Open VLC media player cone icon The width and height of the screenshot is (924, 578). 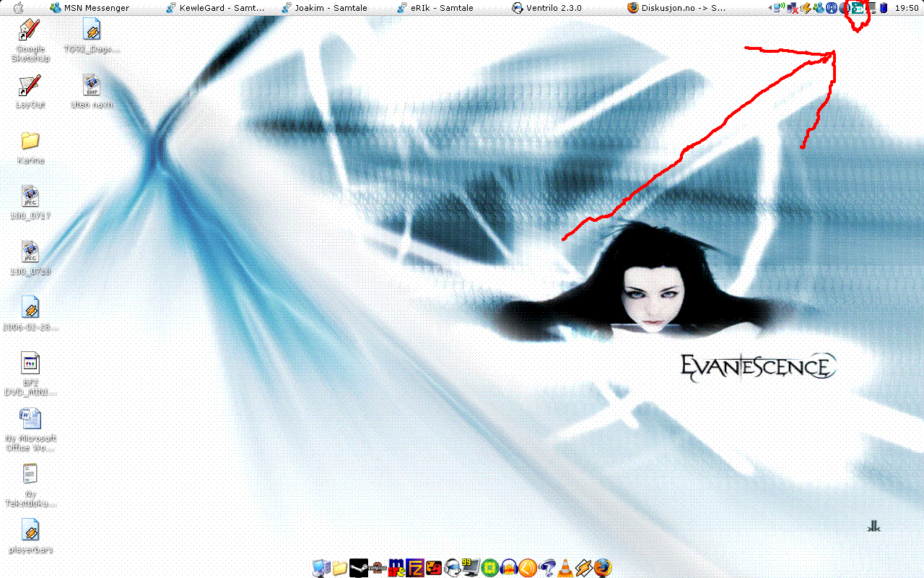565,568
